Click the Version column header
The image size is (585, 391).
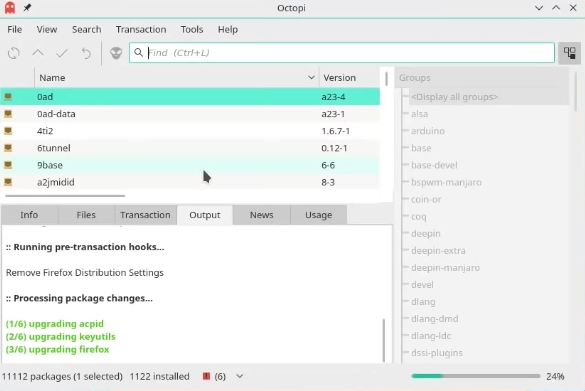pyautogui.click(x=349, y=78)
